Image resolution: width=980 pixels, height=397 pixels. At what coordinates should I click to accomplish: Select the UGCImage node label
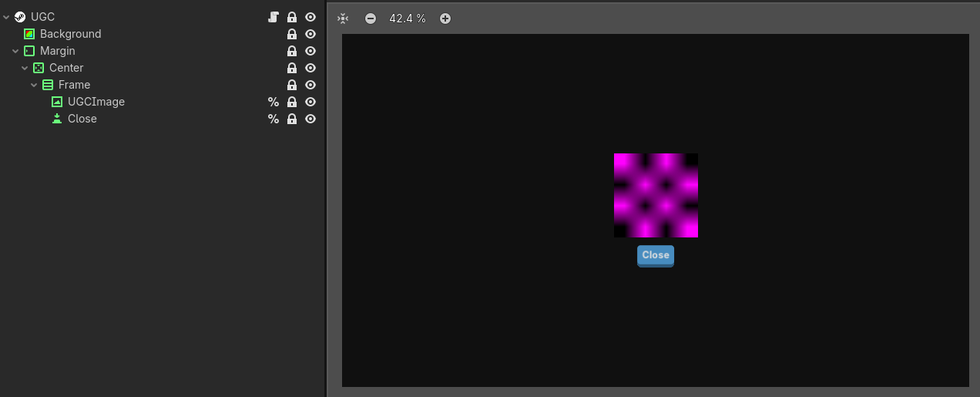click(x=96, y=102)
